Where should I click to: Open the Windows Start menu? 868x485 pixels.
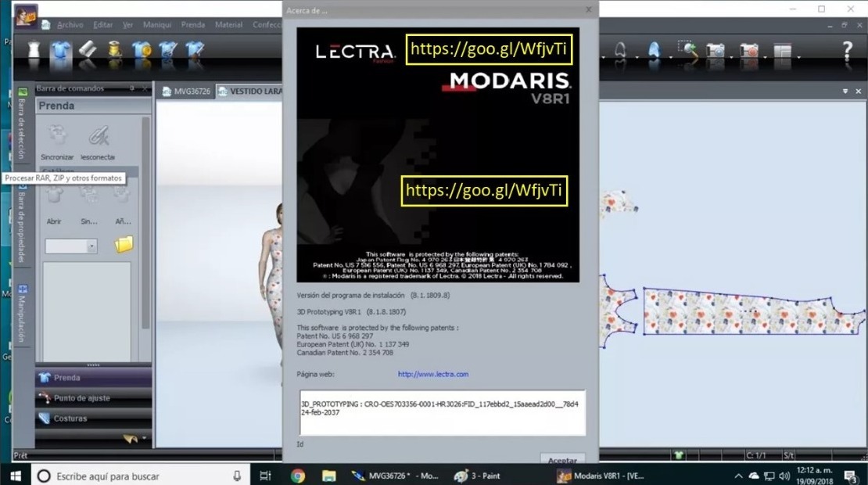[16, 476]
